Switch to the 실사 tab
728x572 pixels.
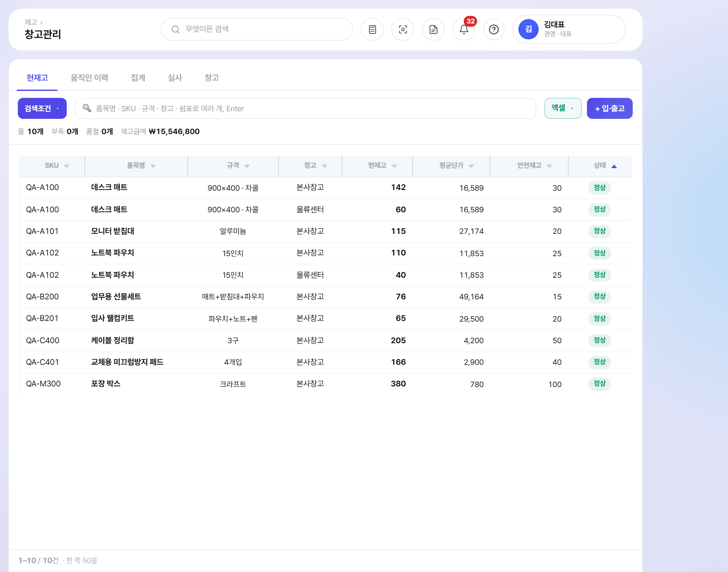click(x=175, y=78)
